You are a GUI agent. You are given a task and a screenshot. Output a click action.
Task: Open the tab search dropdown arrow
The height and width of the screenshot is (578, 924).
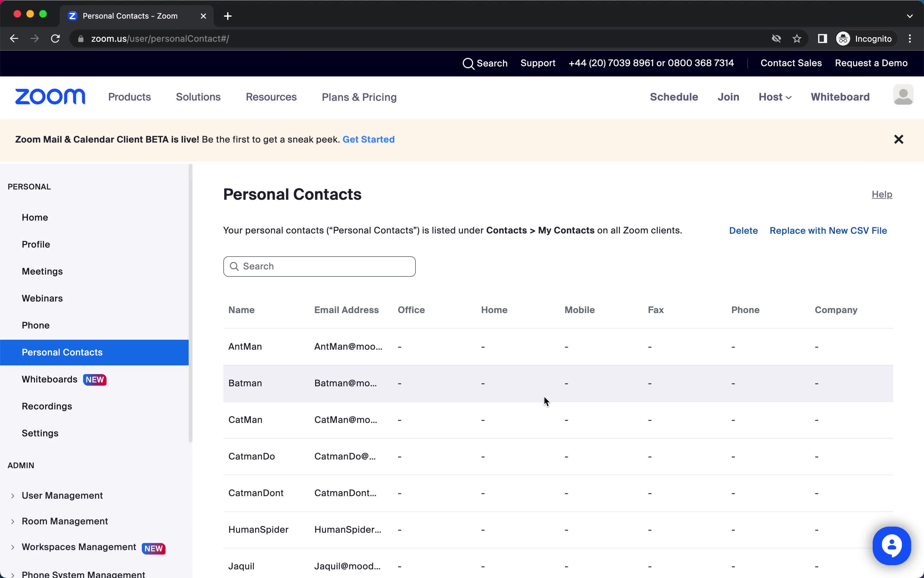[x=910, y=16]
